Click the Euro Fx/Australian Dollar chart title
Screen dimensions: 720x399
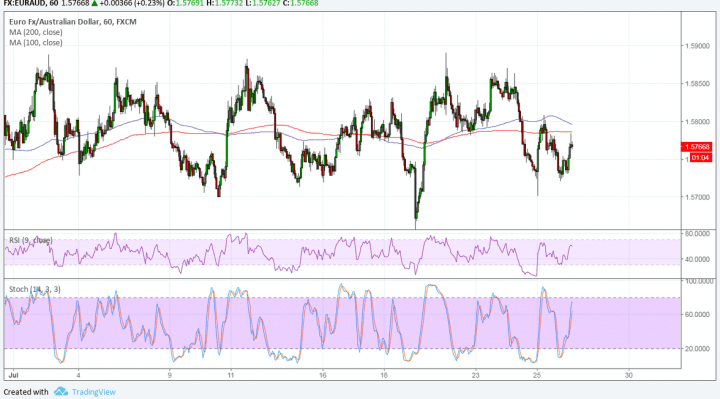(x=73, y=22)
